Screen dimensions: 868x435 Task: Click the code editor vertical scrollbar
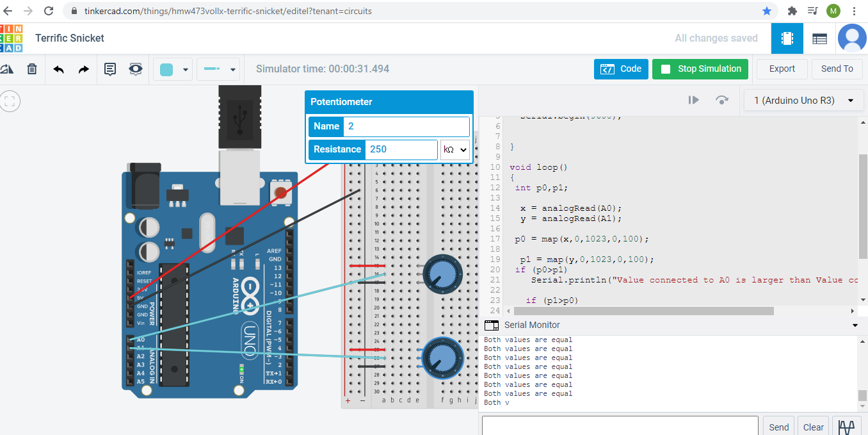[863, 205]
